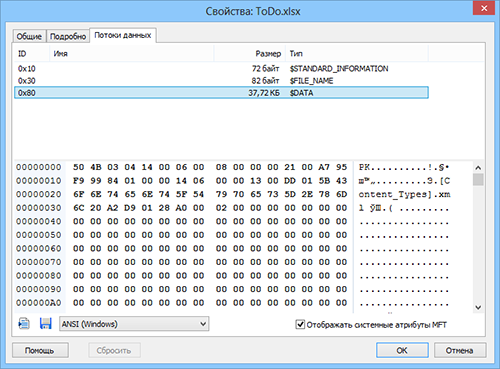Viewport: 500px width, 369px height.
Task: Click offset 00000030 in hex view
Action: point(39,208)
